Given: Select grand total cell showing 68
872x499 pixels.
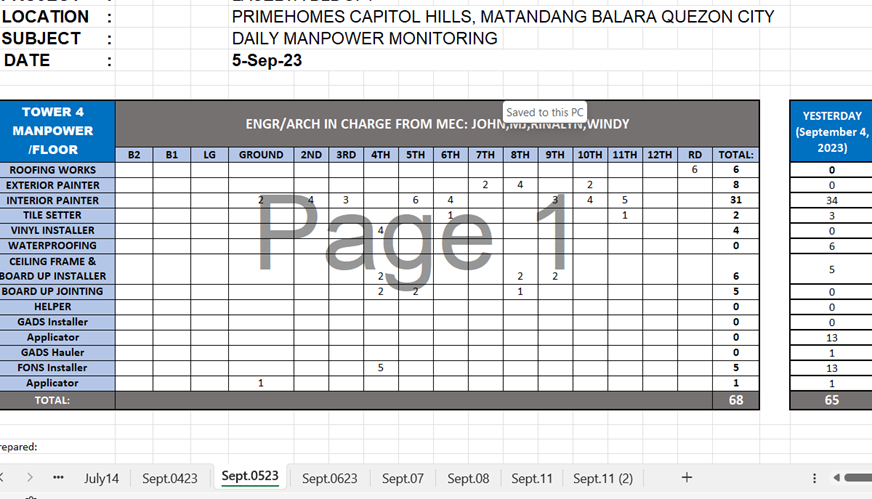Looking at the screenshot, I should tap(736, 400).
